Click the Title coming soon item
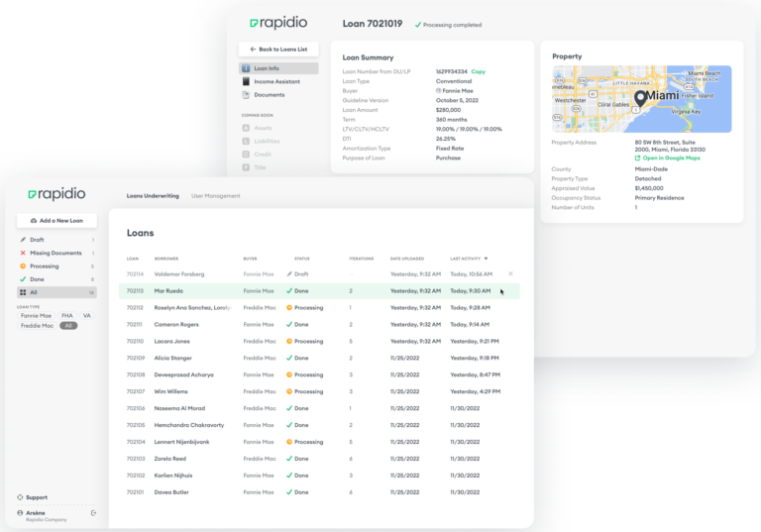761x532 pixels. tap(255, 167)
